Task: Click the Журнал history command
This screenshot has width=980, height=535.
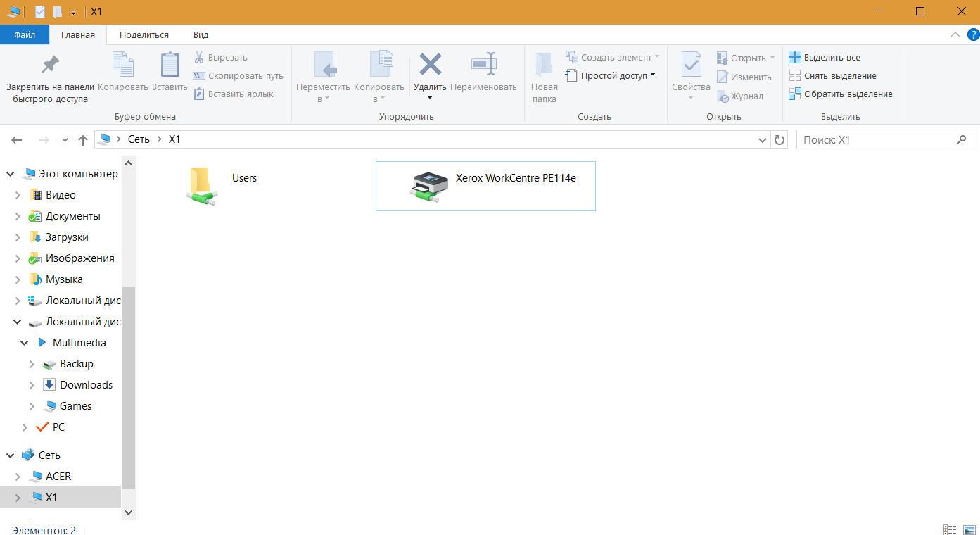Action: [740, 96]
